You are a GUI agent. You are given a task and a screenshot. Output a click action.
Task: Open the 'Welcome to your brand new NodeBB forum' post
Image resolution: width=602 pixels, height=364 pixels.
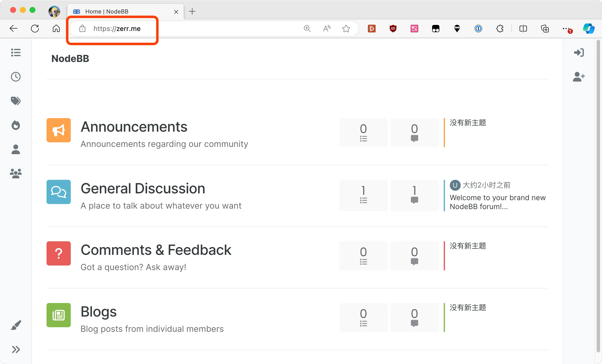click(498, 202)
